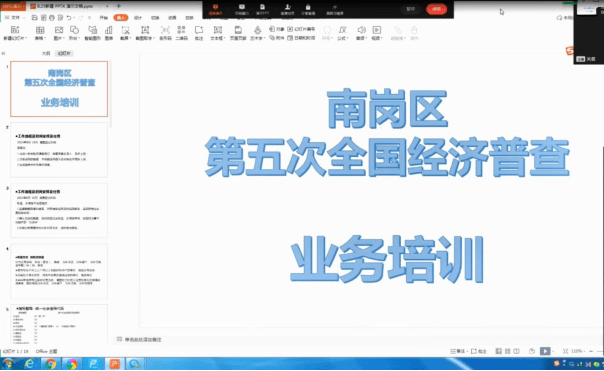The width and height of the screenshot is (604, 371).
Task: Open Internet Explorer from the taskbar
Action: click(x=30, y=363)
